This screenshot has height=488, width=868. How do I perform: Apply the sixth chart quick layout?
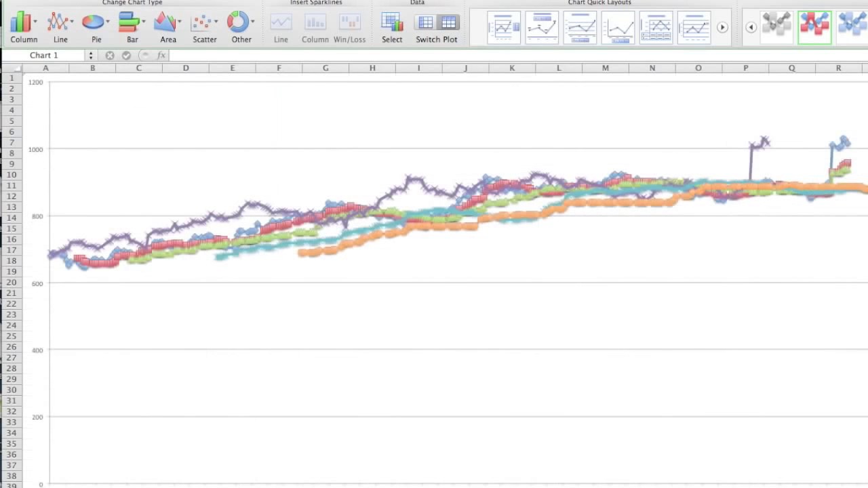(x=694, y=28)
